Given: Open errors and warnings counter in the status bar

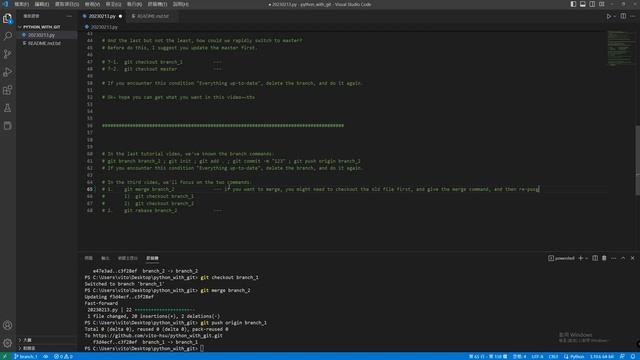Looking at the screenshot, I should 63,356.
